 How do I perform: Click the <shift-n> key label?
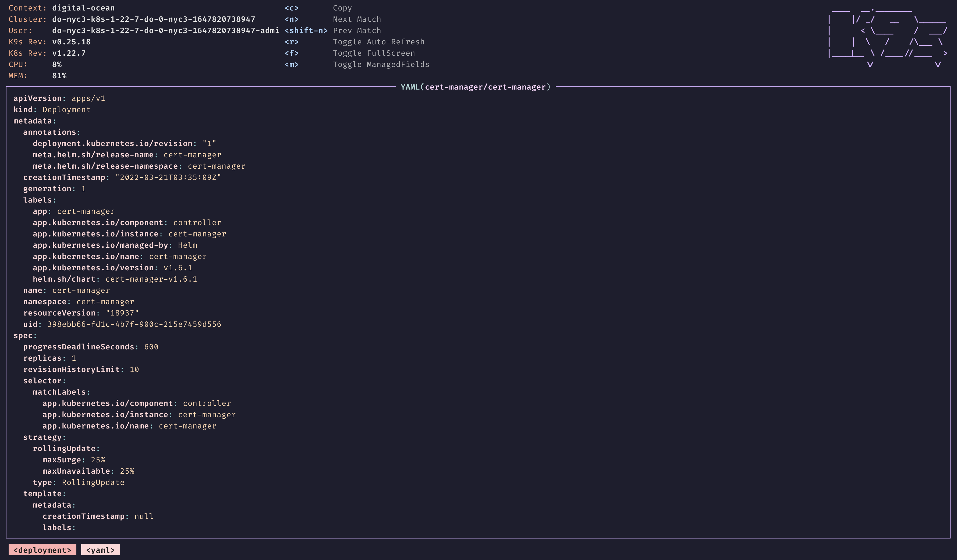[x=306, y=31]
